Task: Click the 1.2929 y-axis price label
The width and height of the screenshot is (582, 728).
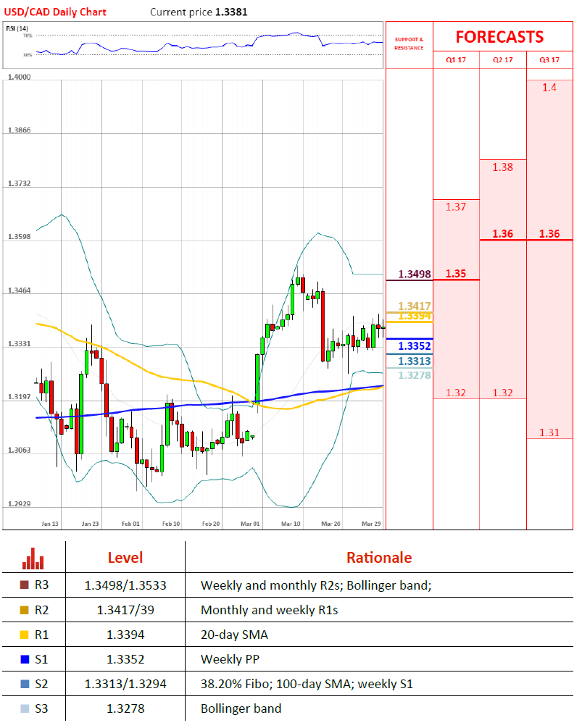Action: [x=19, y=503]
